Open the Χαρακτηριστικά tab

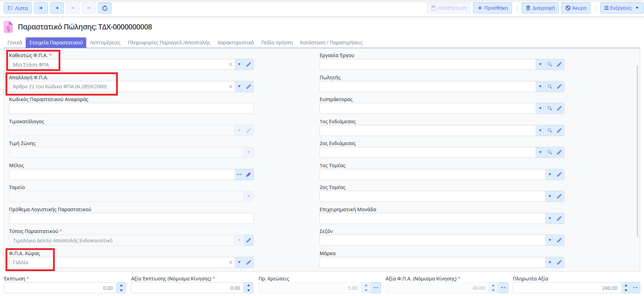236,43
